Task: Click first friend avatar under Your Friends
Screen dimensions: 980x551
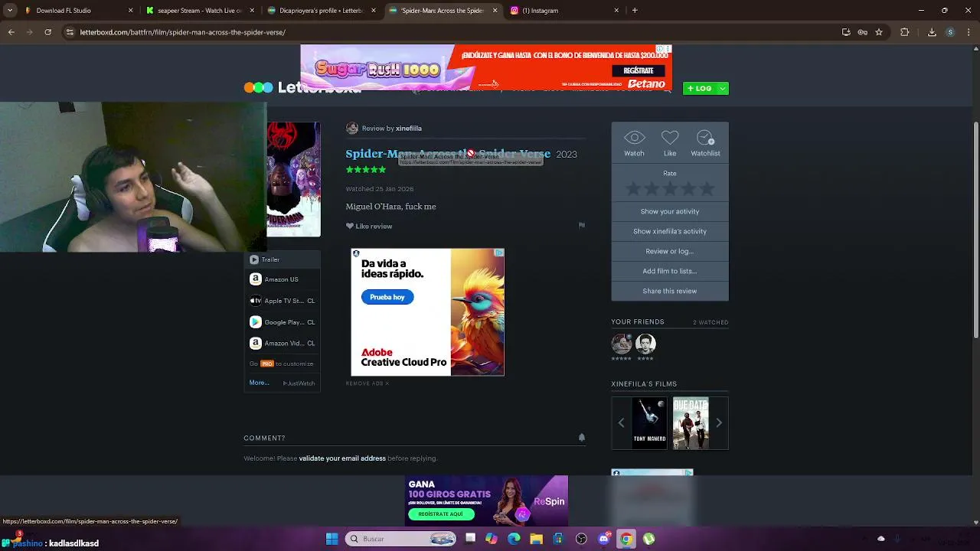Action: click(x=622, y=344)
